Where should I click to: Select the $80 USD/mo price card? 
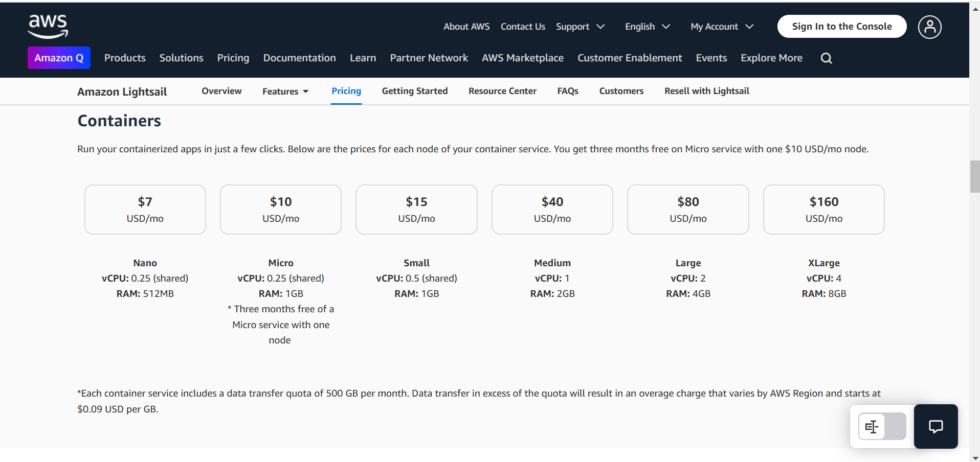[688, 210]
